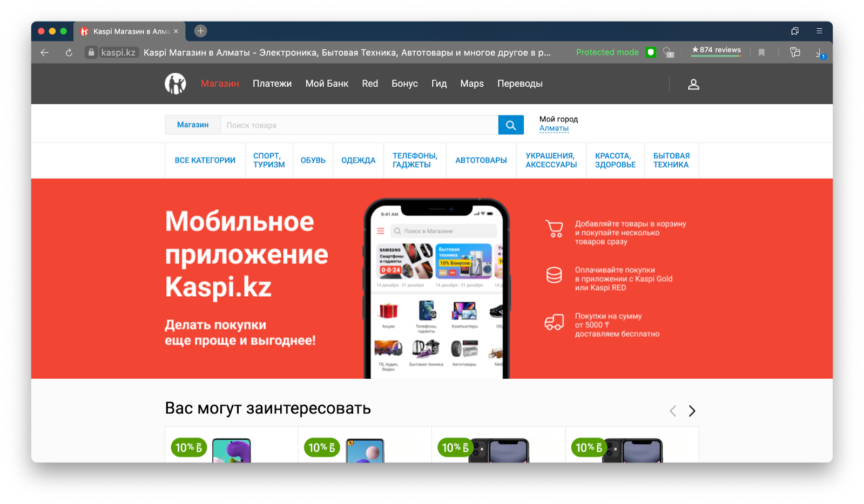Image resolution: width=864 pixels, height=504 pixels.
Task: Open Гид in the top navigation
Action: pyautogui.click(x=439, y=84)
